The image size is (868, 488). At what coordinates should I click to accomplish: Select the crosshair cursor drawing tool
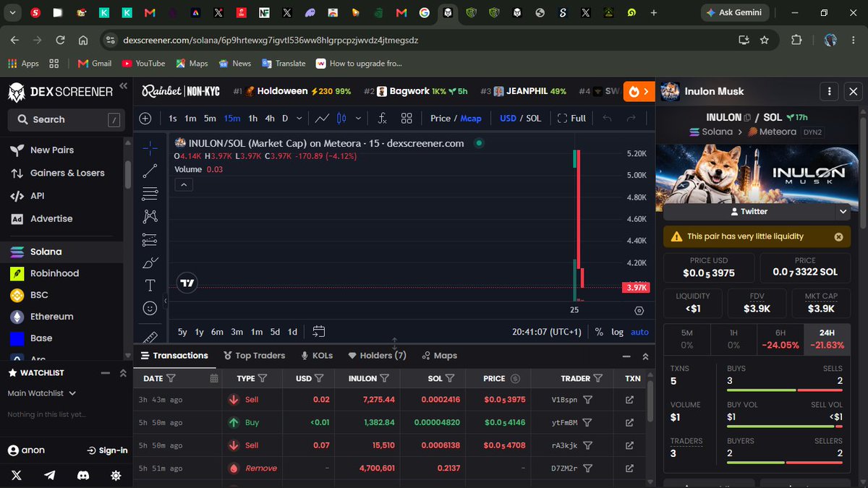(x=150, y=148)
